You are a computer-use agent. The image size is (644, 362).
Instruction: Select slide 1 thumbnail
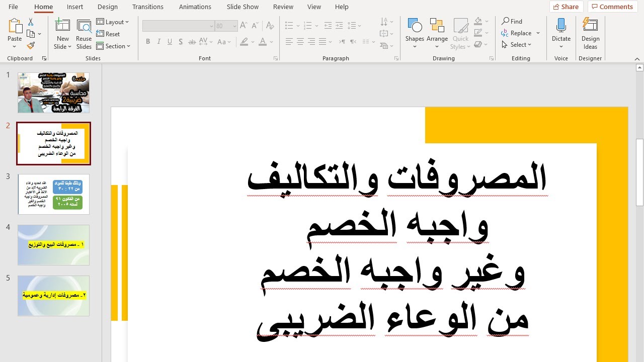point(53,93)
